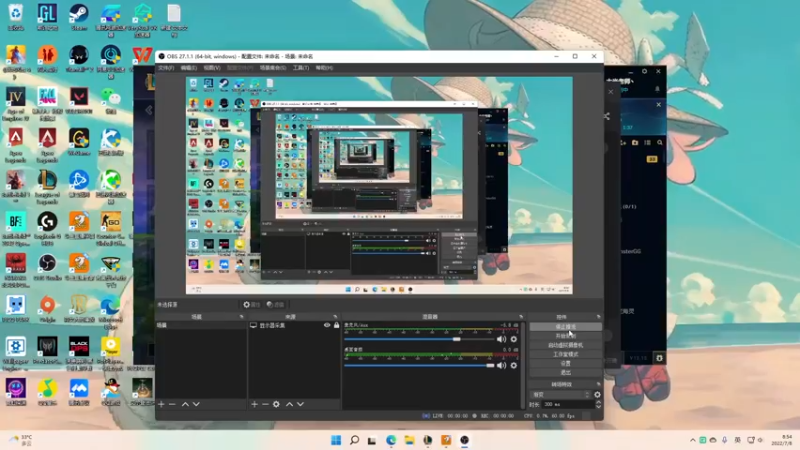Image resolution: width=800 pixels, height=450 pixels.
Task: Open the Logitech G HUB desktop icon
Action: [x=47, y=229]
